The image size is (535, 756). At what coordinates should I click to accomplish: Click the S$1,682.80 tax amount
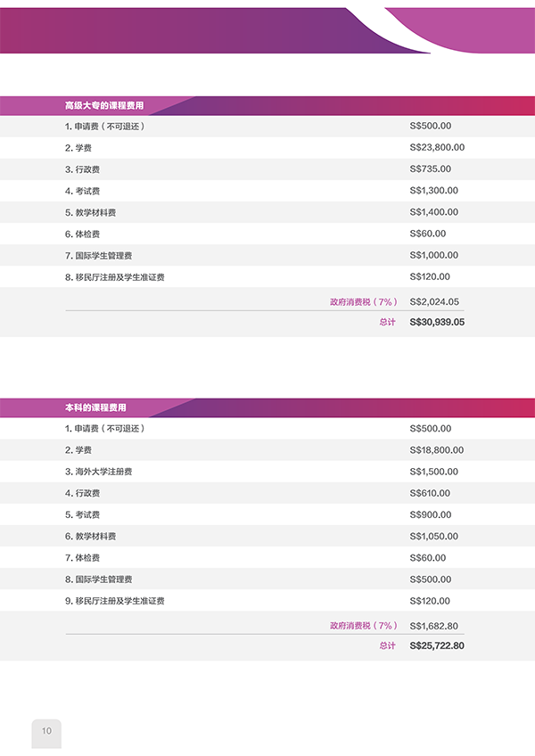pyautogui.click(x=433, y=626)
